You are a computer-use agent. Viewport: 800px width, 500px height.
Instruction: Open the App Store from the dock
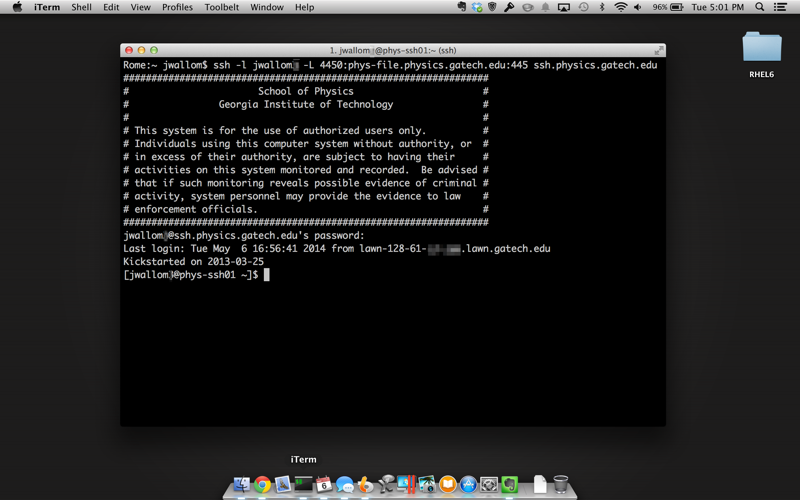pos(468,484)
